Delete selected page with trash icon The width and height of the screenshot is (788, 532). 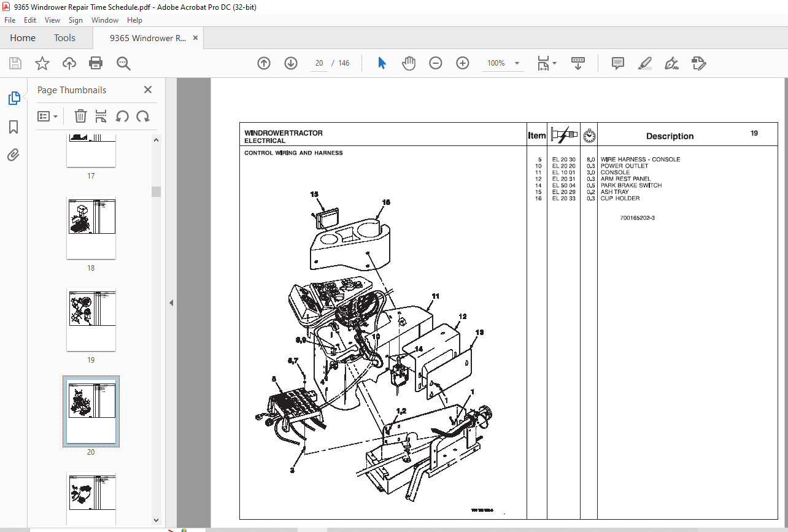(80, 116)
